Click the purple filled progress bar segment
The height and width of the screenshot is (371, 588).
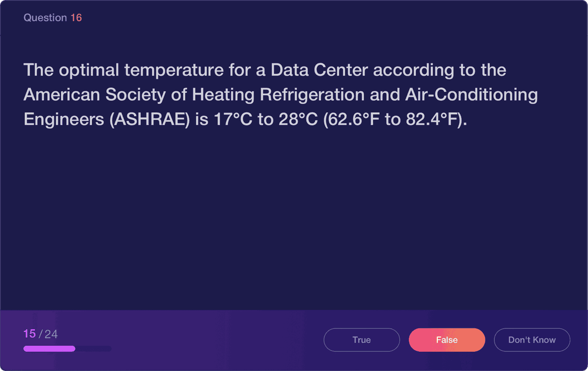[x=49, y=349]
